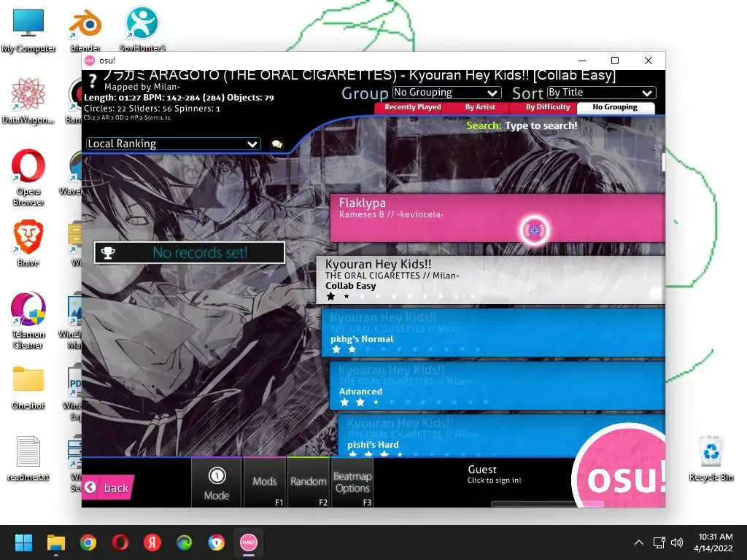Open the Group No Grouping dropdown
Image resolution: width=747 pixels, height=560 pixels.
[x=447, y=93]
